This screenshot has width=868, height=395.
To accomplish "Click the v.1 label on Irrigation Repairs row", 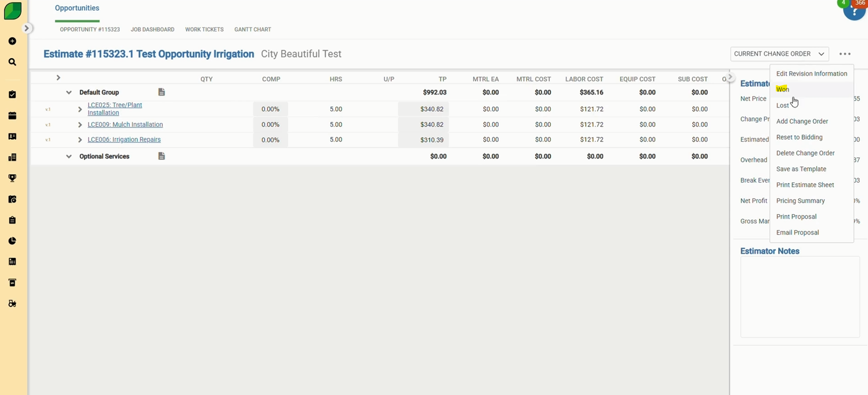I will pyautogui.click(x=48, y=140).
